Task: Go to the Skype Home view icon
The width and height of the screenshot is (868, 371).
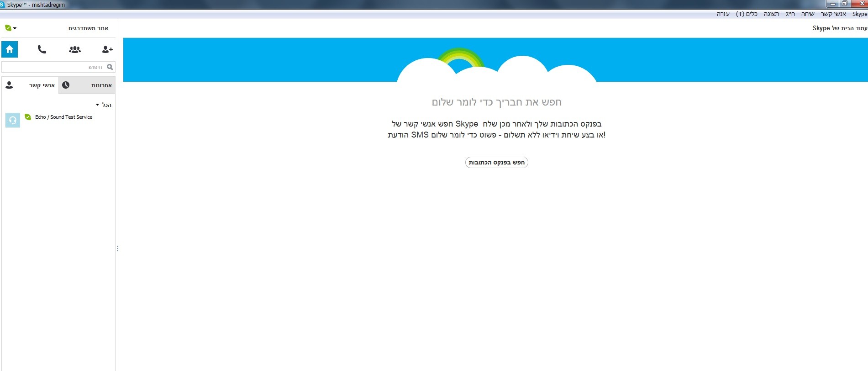Action: point(10,49)
